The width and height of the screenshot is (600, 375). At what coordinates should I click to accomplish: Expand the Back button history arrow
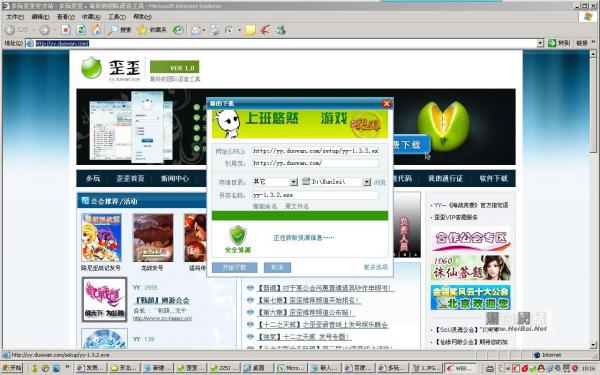coord(33,30)
